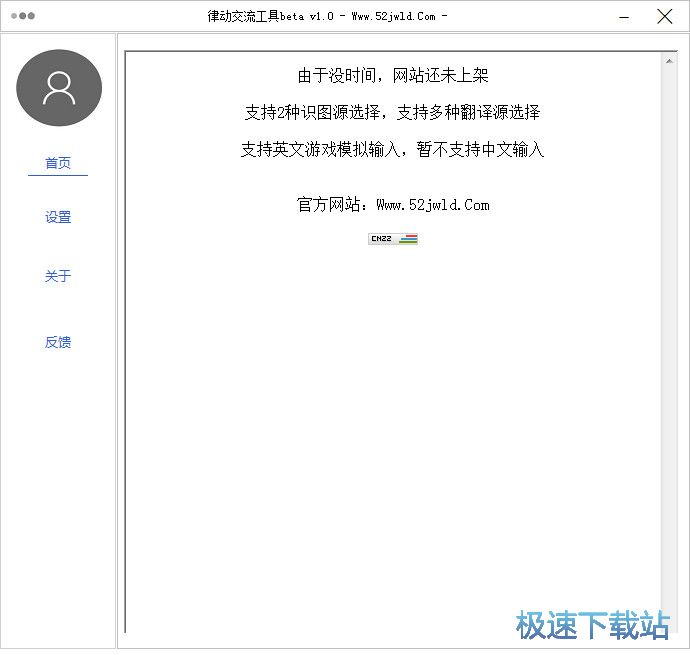Click the window title text 律动交流工具beta v1.0

(325, 16)
